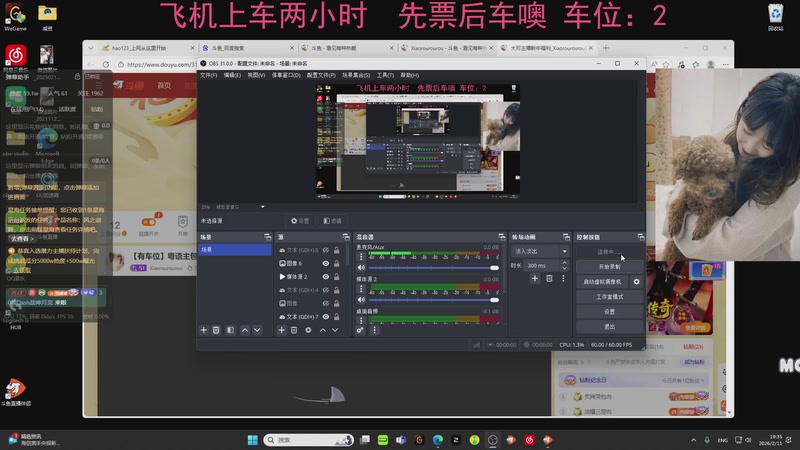Remove scene transition with trash icon
This screenshot has width=800, height=450.
tap(549, 278)
